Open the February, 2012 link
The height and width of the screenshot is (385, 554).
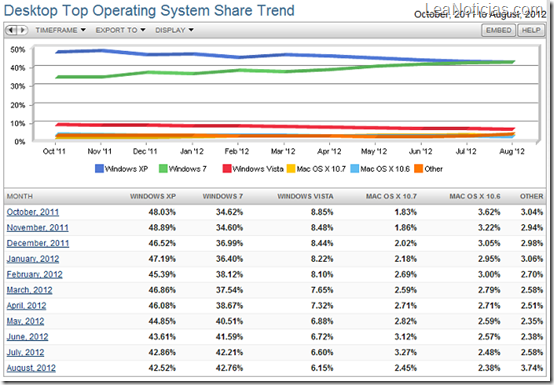(x=35, y=274)
